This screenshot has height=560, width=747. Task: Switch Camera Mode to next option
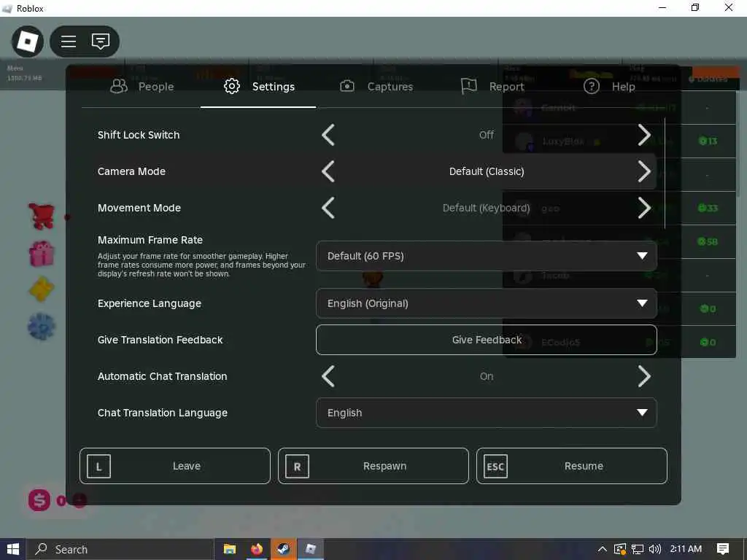(644, 171)
